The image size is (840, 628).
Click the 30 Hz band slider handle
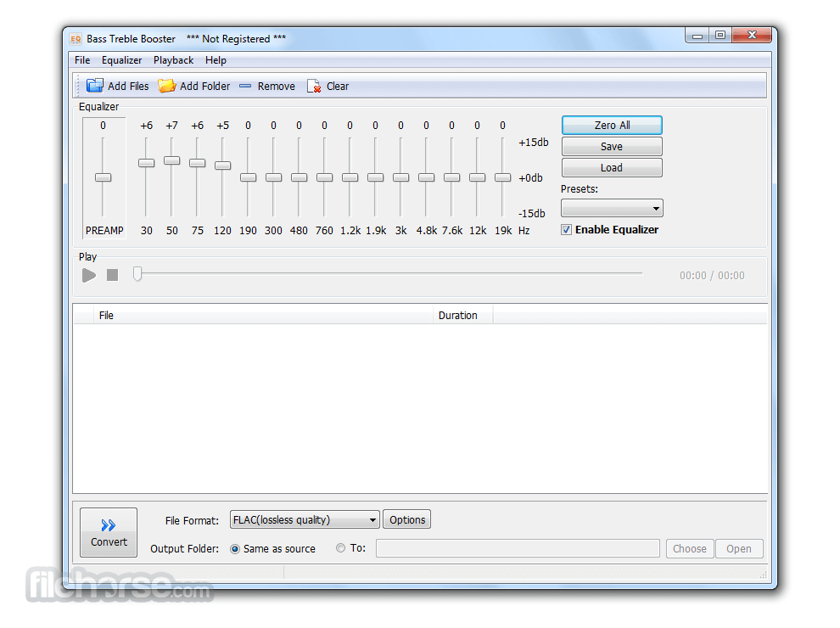tap(146, 162)
